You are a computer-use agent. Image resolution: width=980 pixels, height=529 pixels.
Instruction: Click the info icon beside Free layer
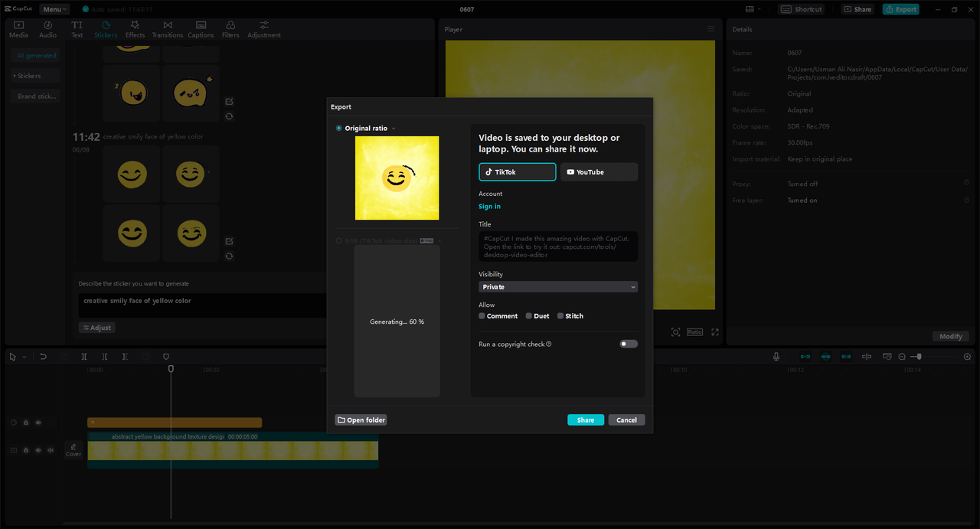[x=967, y=200]
